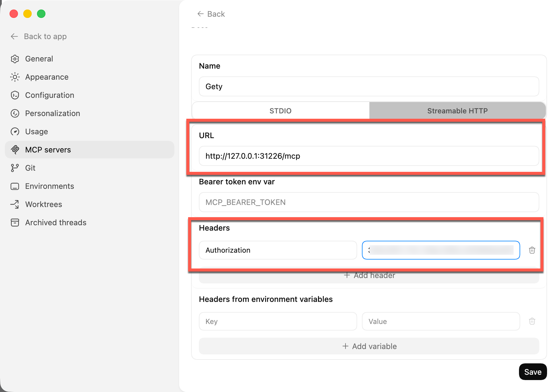Screen dimensions: 559x392
Task: Open the Worktrees icon in sidebar
Action: pos(14,204)
